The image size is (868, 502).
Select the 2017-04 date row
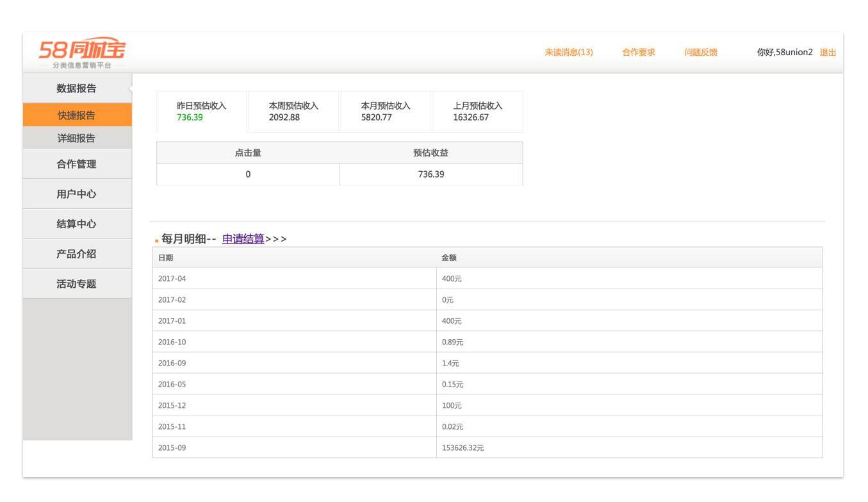click(x=487, y=279)
